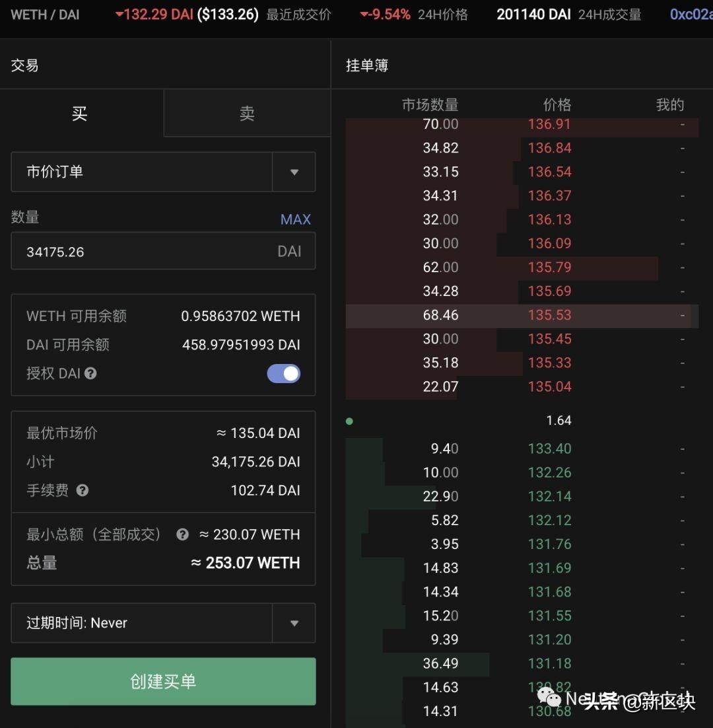Select sell order at price 136.84
The height and width of the screenshot is (728, 713).
coord(522,148)
